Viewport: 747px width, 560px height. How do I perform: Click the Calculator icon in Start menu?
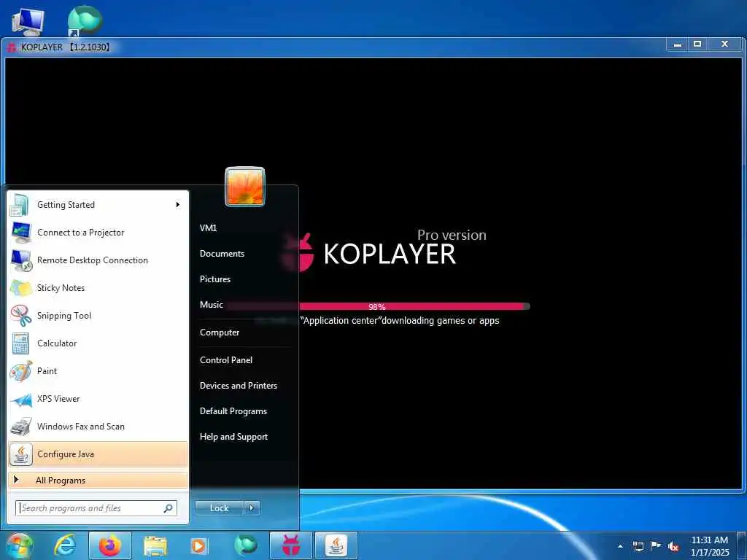tap(21, 343)
